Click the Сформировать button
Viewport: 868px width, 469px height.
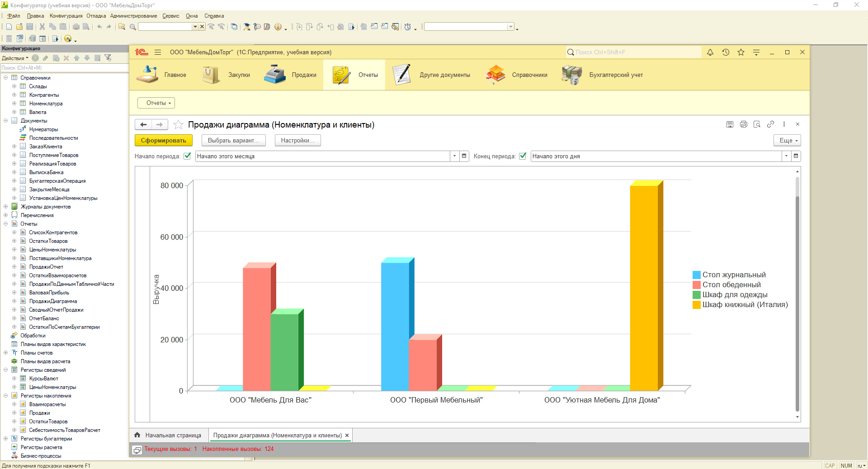(x=164, y=141)
